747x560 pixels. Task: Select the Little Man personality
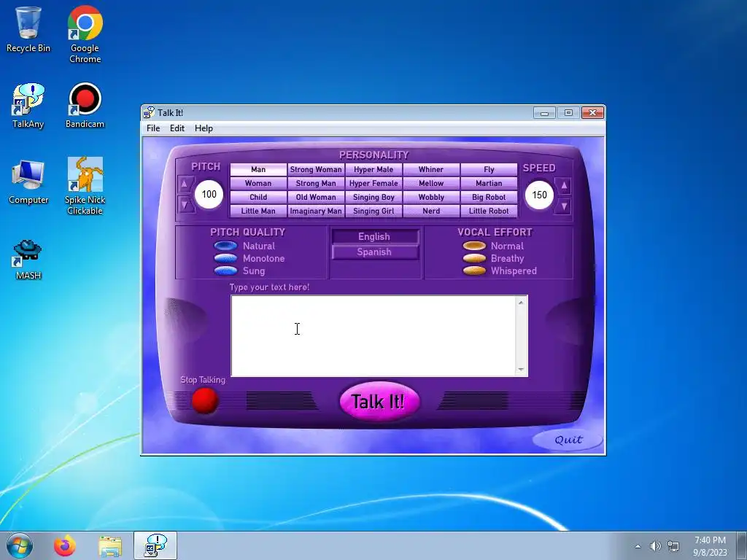[258, 211]
